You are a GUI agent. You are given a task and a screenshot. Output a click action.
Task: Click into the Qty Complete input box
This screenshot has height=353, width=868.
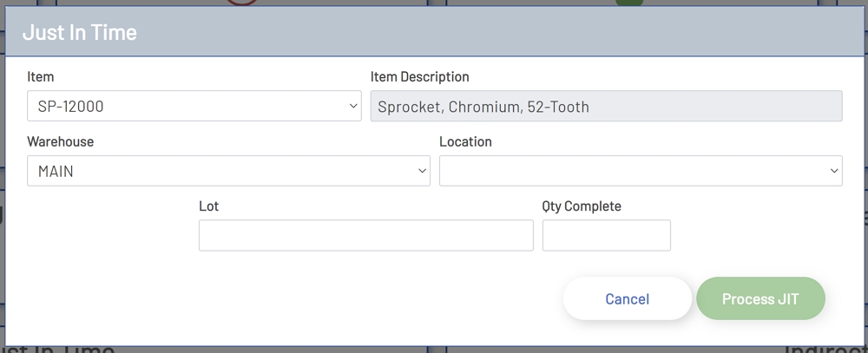[x=606, y=236]
